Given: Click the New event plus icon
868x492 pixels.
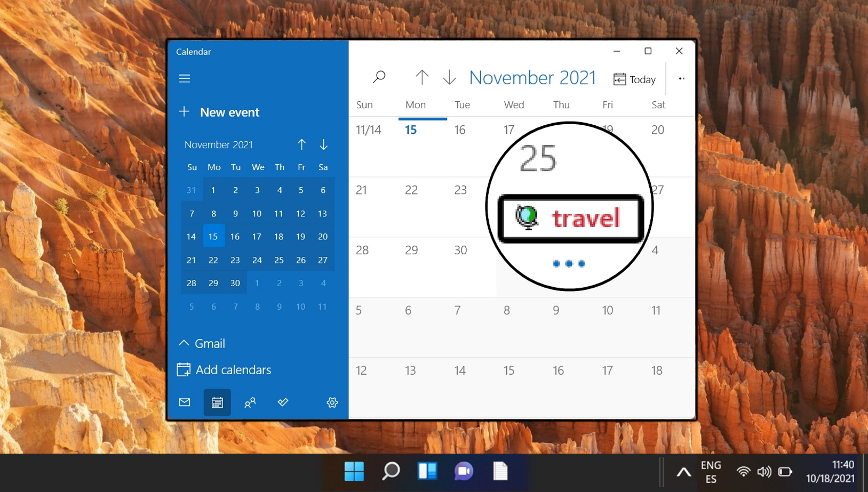Looking at the screenshot, I should (184, 111).
